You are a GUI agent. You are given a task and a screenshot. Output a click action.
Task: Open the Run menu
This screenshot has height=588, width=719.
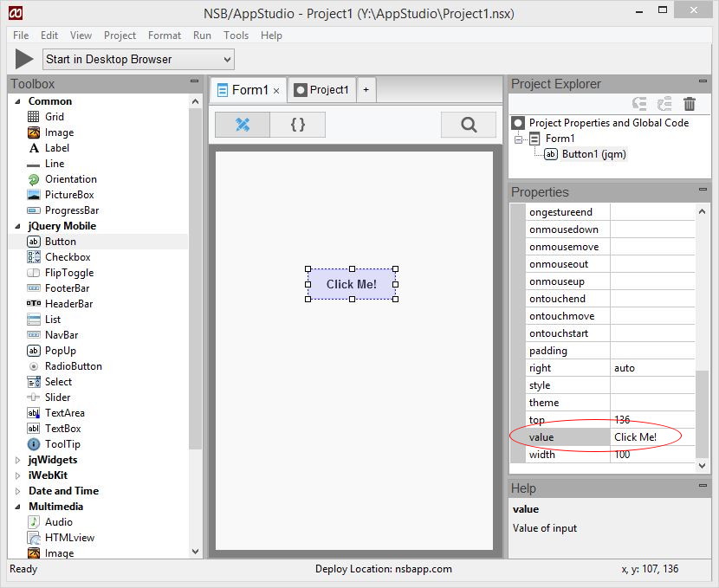point(202,36)
